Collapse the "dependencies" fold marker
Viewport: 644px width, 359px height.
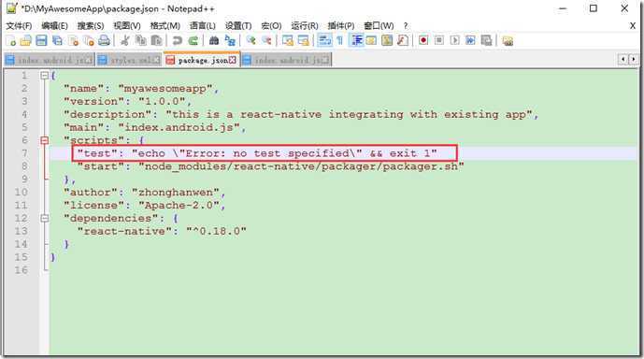pos(44,218)
